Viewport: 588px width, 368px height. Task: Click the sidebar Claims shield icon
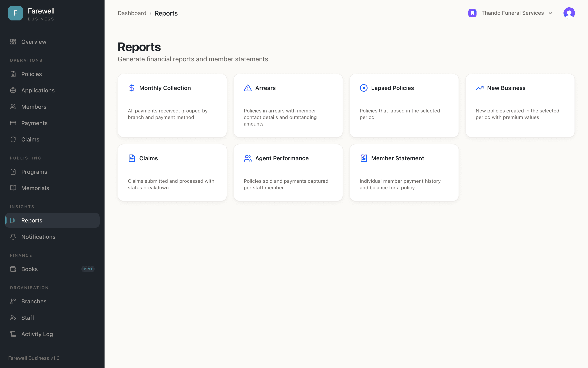pos(13,139)
